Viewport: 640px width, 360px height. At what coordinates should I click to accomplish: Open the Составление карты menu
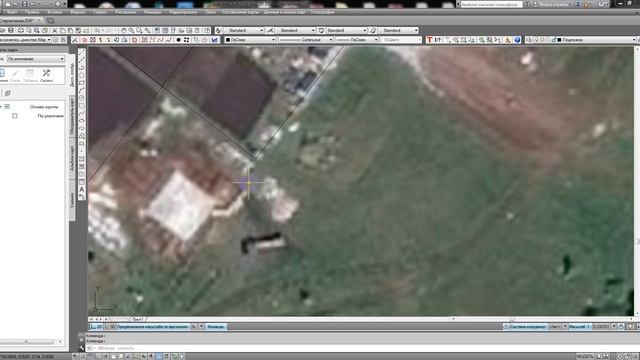pos(240,12)
